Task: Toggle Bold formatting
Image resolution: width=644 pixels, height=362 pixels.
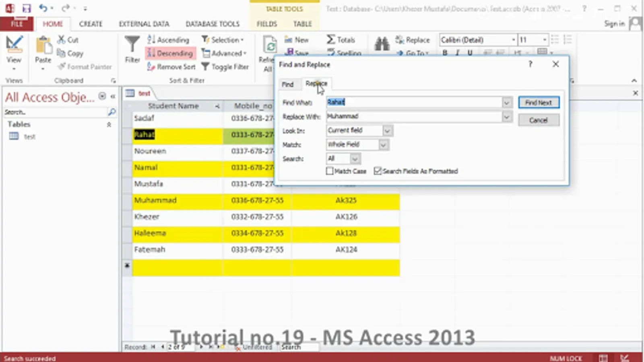Action: [x=445, y=53]
